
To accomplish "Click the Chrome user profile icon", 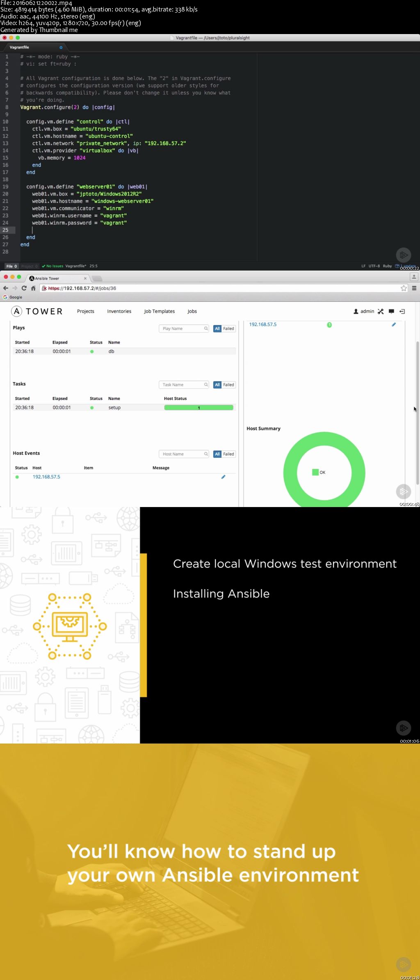I will click(x=414, y=277).
